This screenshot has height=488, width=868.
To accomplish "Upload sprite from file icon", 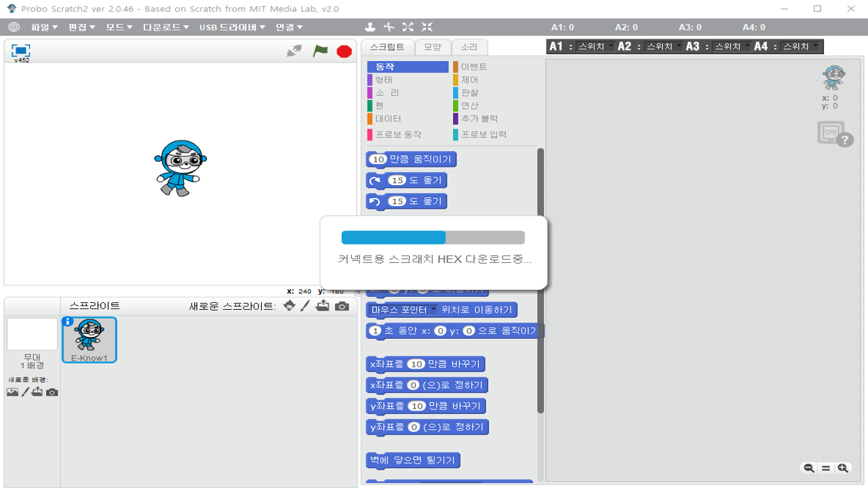I will pyautogui.click(x=323, y=306).
